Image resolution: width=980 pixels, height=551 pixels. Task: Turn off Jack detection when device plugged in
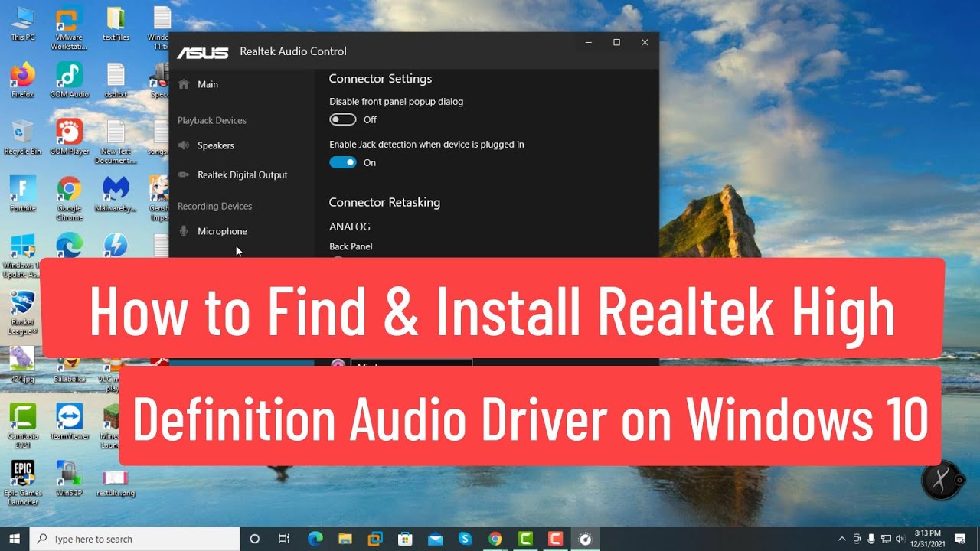click(x=343, y=162)
